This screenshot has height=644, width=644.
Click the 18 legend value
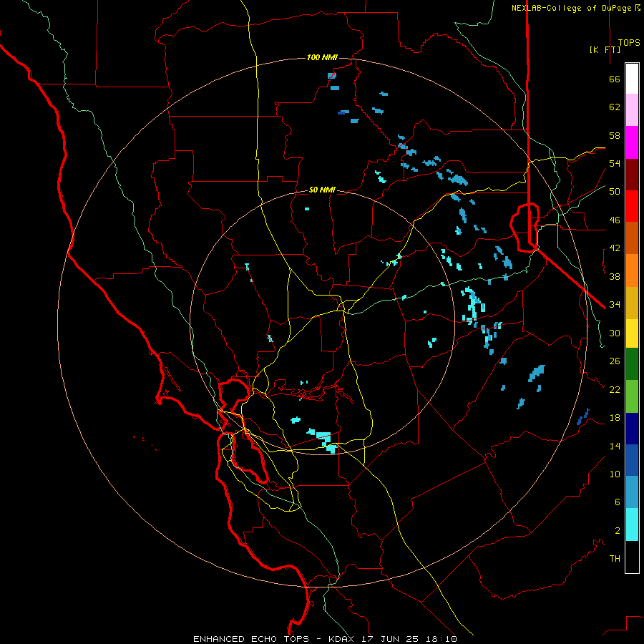click(615, 418)
